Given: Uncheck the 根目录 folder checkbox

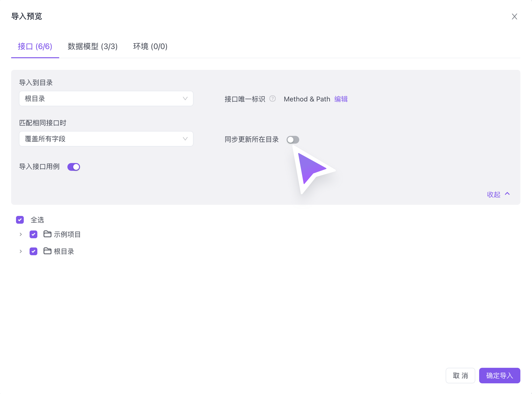Looking at the screenshot, I should click(33, 251).
